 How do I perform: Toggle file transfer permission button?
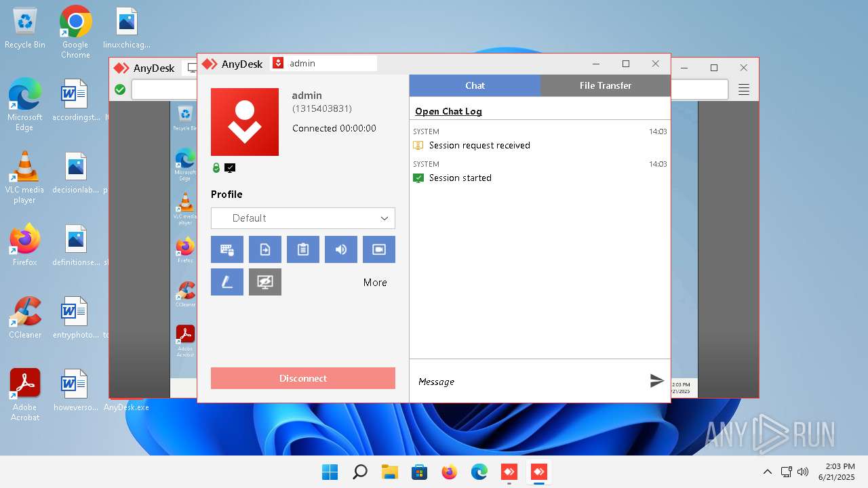coord(265,249)
